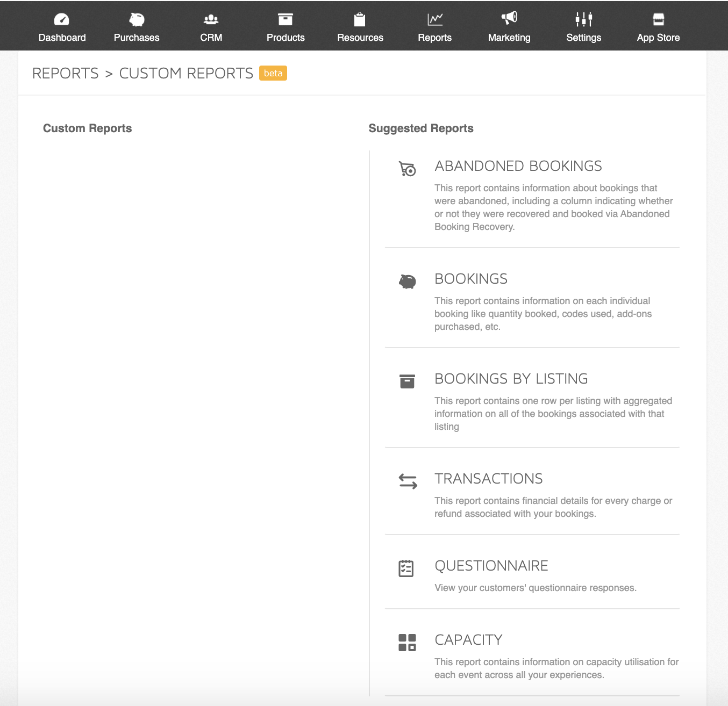Select the Reports menu label
The width and height of the screenshot is (728, 706).
[435, 38]
